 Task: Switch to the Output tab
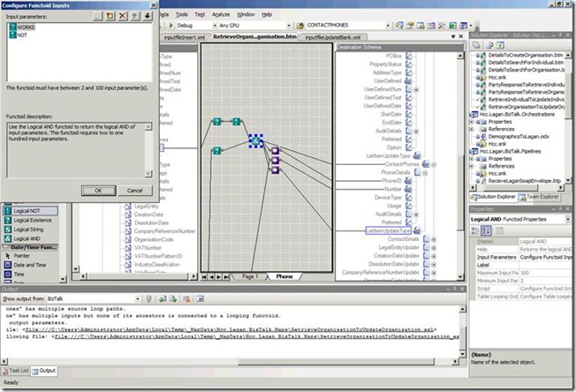click(x=43, y=371)
